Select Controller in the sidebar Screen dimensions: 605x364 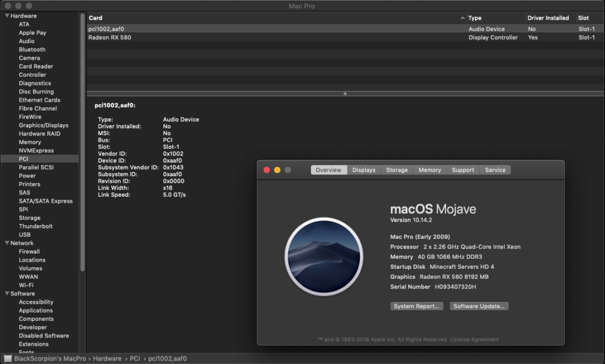(32, 75)
